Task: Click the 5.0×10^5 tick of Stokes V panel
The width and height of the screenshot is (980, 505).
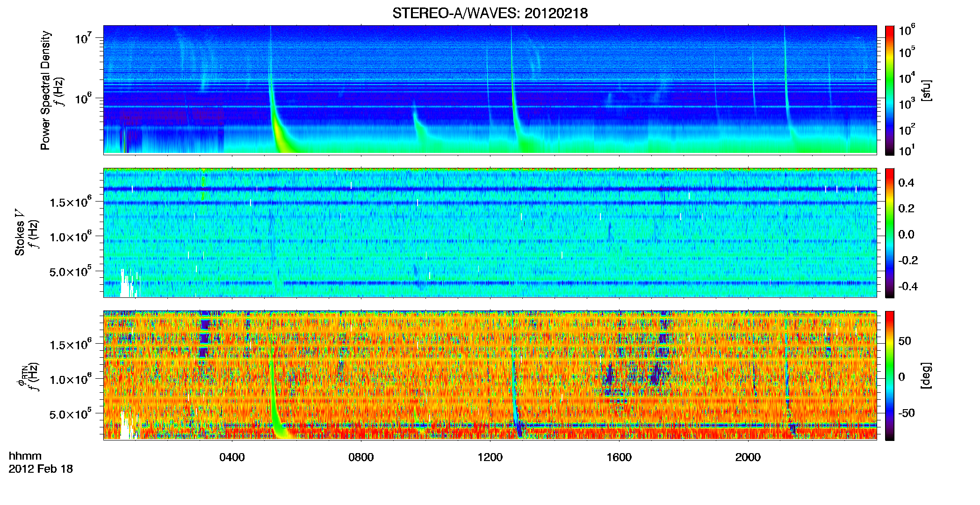Action: [70, 271]
